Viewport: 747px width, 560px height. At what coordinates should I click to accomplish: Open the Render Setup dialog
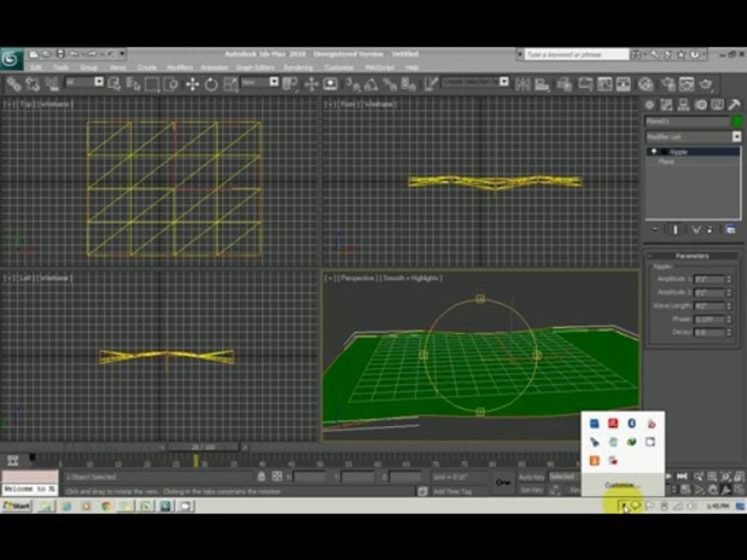point(668,84)
